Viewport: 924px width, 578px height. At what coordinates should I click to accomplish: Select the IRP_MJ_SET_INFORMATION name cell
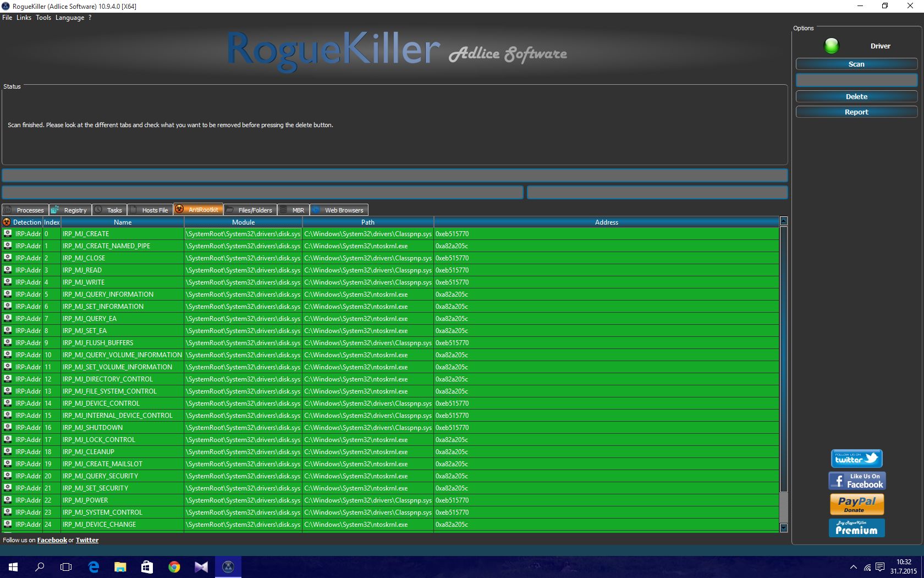click(x=122, y=307)
